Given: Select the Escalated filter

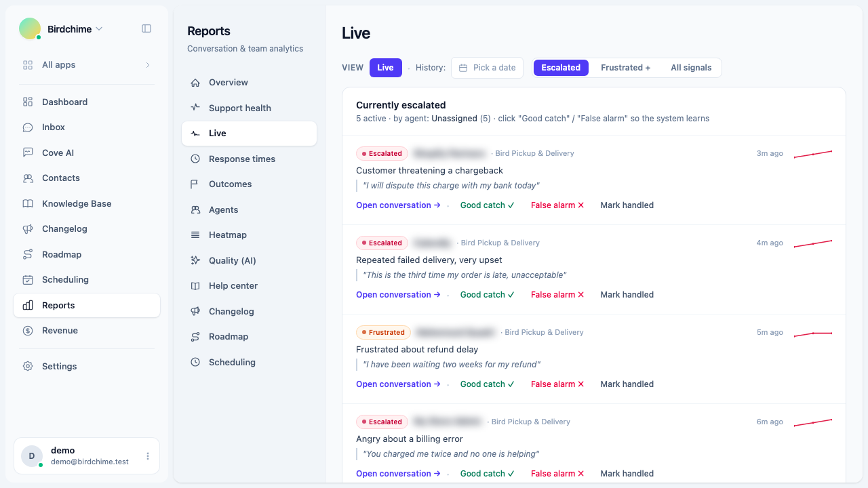Looking at the screenshot, I should click(x=561, y=68).
